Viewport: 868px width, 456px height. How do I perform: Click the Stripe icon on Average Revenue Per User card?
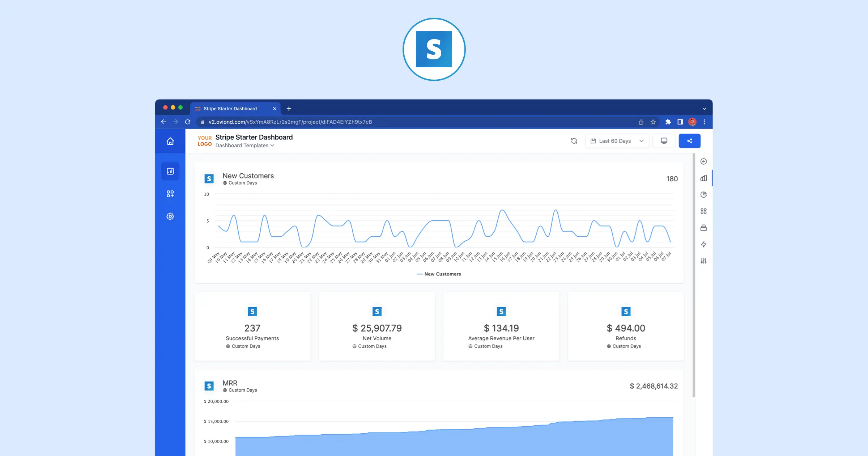click(x=501, y=312)
